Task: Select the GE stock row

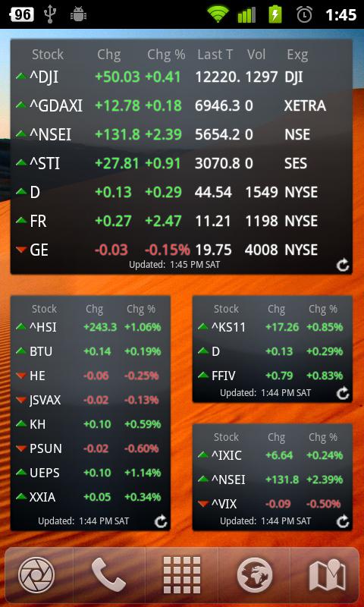Action: pos(181,250)
